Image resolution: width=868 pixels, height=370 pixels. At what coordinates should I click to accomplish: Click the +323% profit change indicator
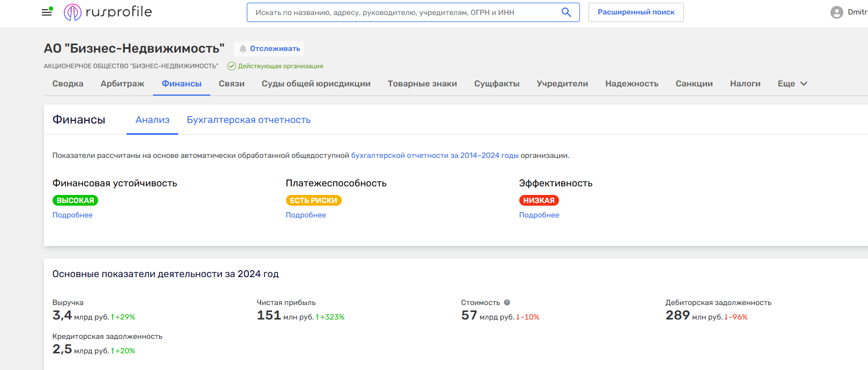[330, 317]
